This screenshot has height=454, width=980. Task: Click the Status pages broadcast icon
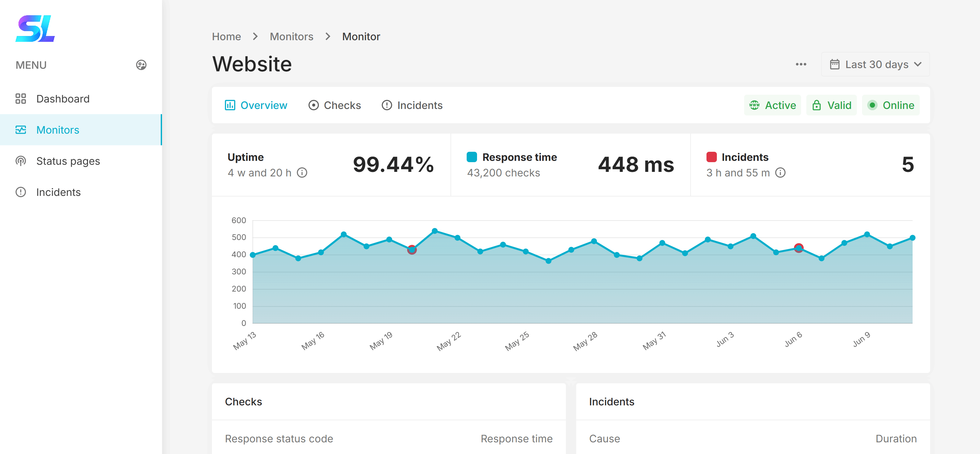point(20,161)
